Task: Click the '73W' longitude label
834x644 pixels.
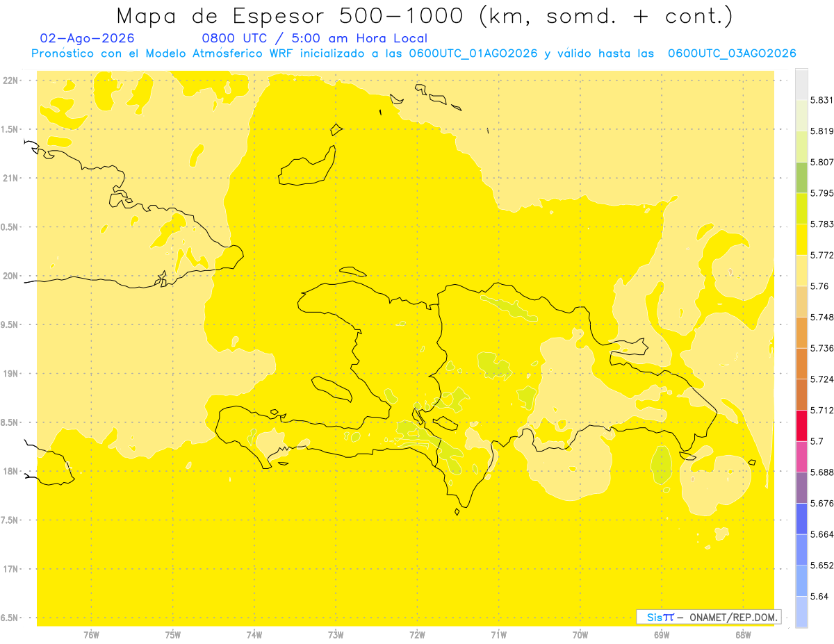Action: click(336, 635)
